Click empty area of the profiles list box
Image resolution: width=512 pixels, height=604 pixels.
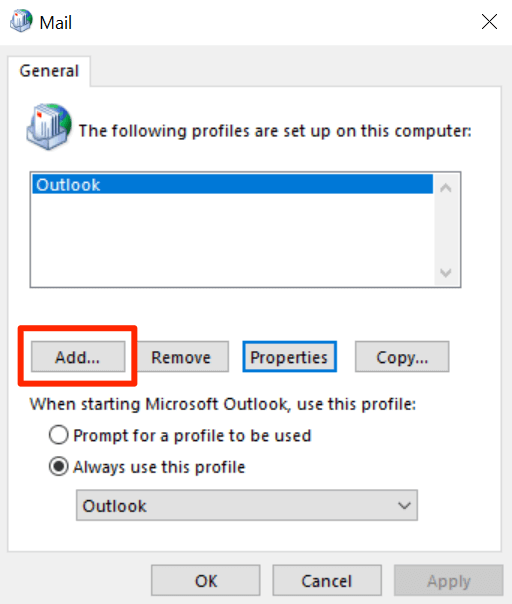coord(232,240)
